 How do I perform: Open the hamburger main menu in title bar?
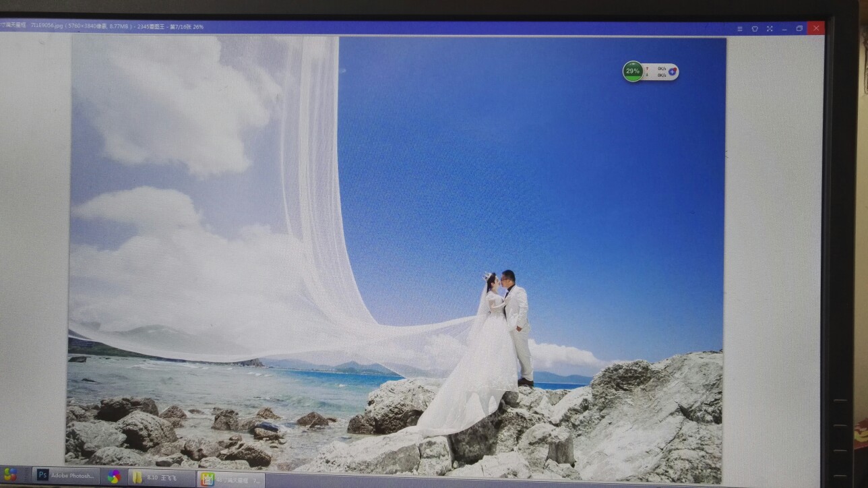tap(739, 28)
